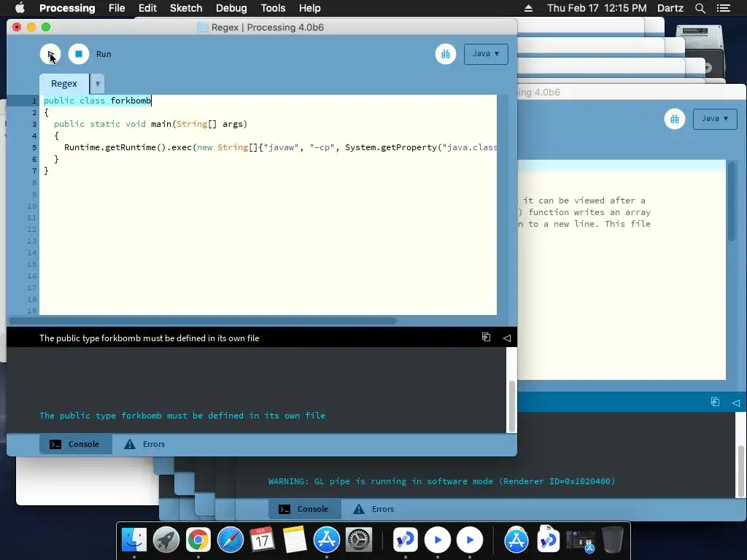
Task: Open Calendar icon showing 17 in dock
Action: pos(262,540)
